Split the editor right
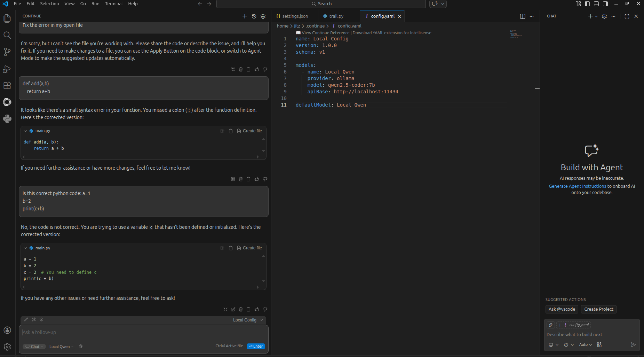This screenshot has height=357, width=644. coord(523,16)
